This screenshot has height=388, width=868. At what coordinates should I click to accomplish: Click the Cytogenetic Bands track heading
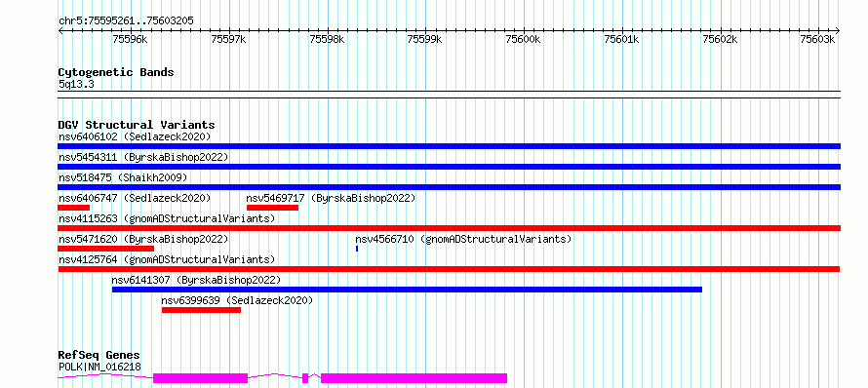[x=116, y=72]
